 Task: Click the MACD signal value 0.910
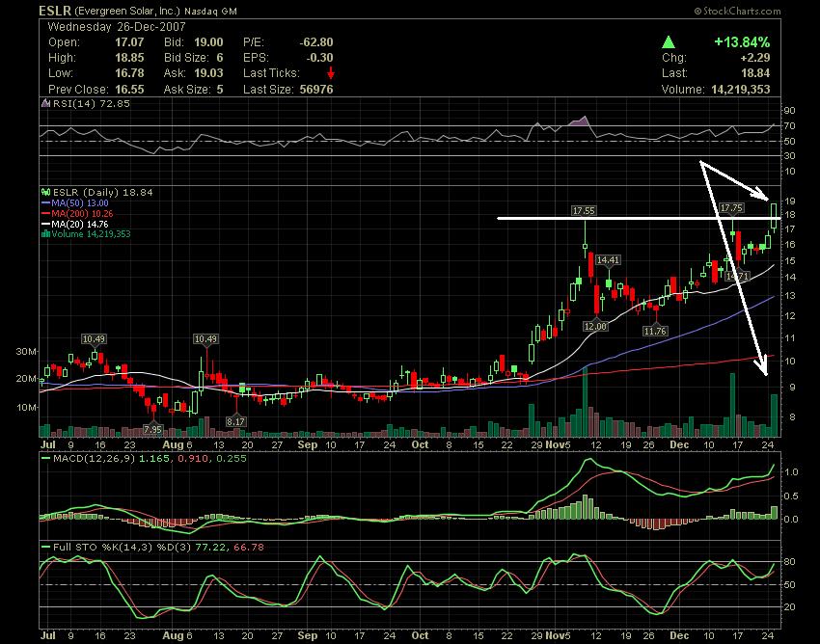coord(191,459)
